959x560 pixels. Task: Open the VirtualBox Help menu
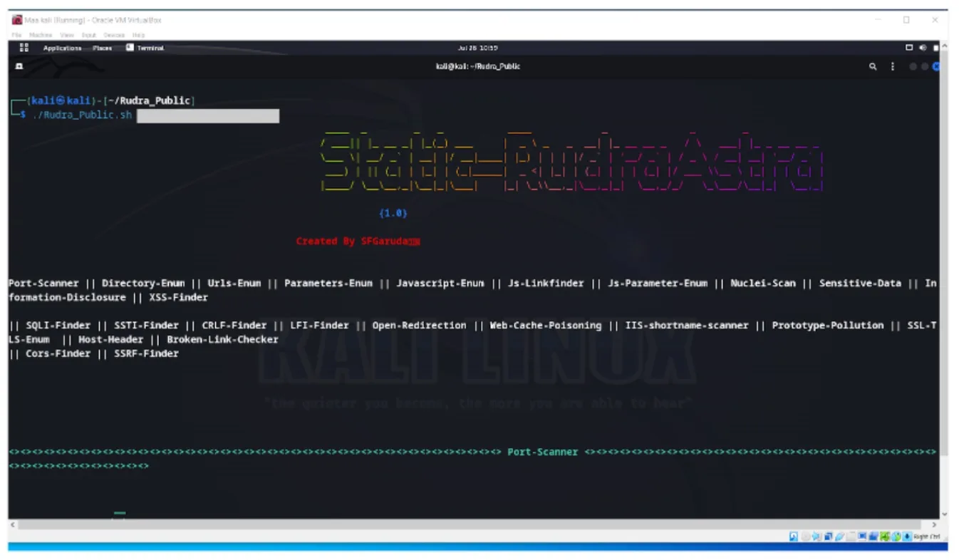pyautogui.click(x=138, y=35)
